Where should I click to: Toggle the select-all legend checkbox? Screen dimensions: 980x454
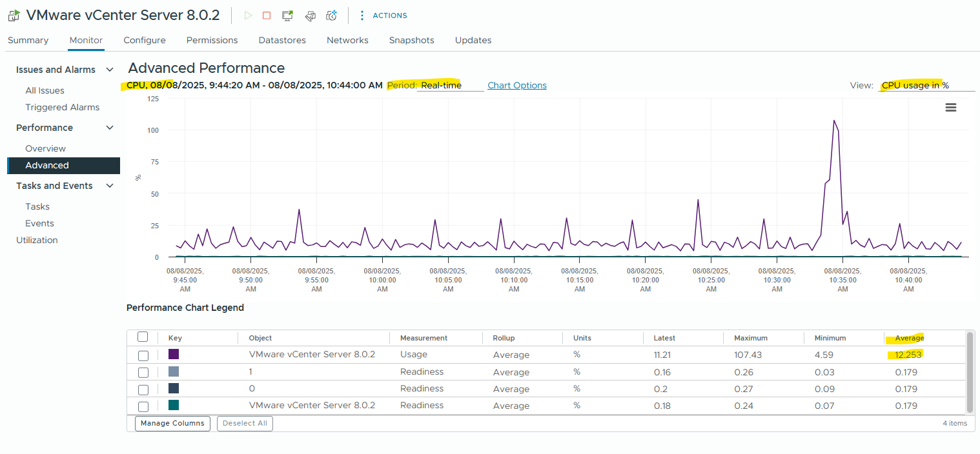tap(143, 337)
